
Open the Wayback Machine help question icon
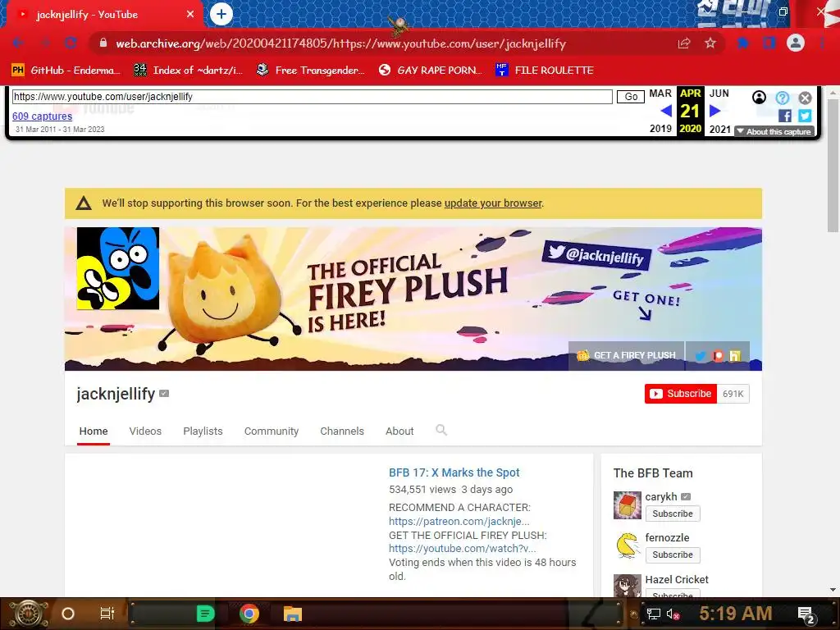pos(782,98)
